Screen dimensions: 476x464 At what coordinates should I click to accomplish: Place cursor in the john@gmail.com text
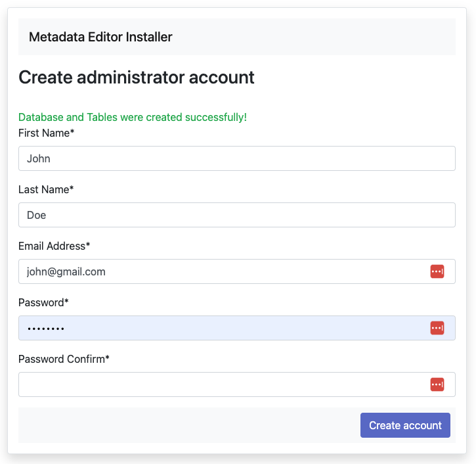66,271
